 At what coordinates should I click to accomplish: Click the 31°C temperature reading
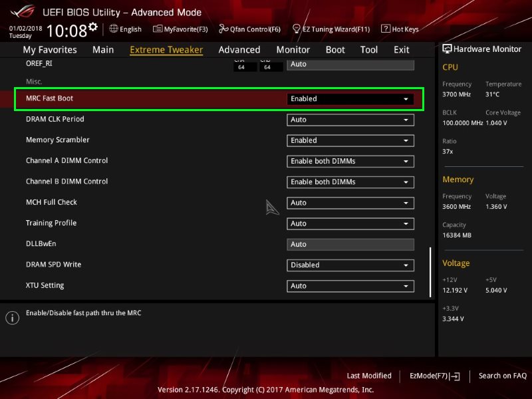tap(492, 94)
